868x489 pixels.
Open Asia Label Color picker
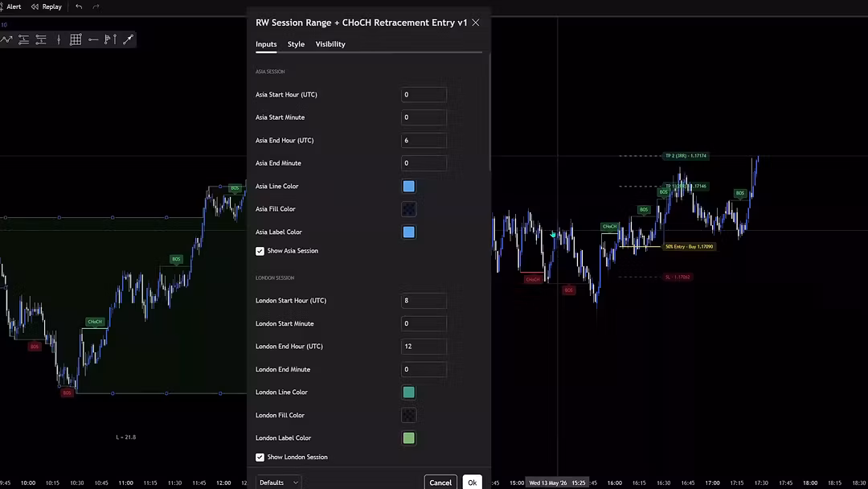408,232
